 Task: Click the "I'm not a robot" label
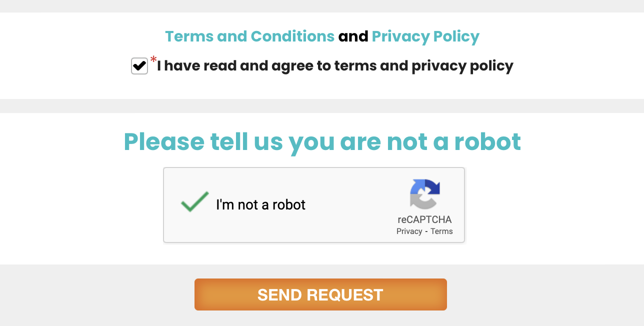260,204
